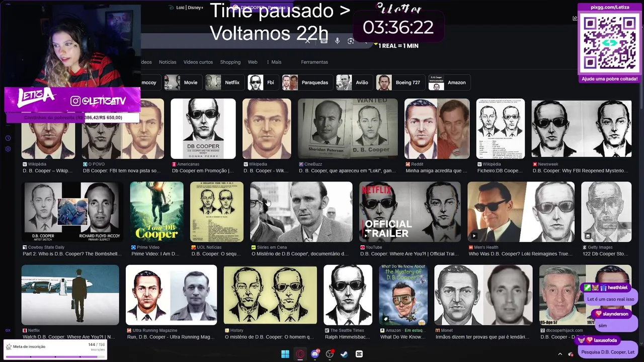This screenshot has width=644, height=362.
Task: Clear the search box with the X
Action: 307,41
